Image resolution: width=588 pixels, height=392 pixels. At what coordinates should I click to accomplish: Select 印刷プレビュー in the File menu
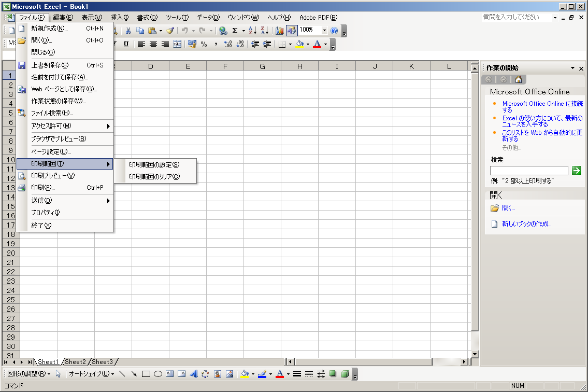pos(53,175)
